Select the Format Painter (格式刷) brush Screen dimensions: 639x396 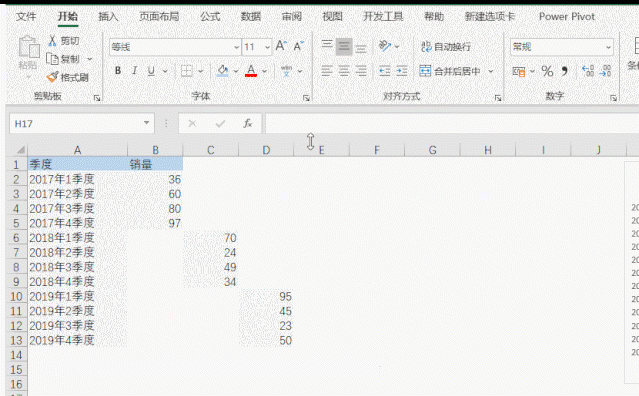pyautogui.click(x=53, y=77)
